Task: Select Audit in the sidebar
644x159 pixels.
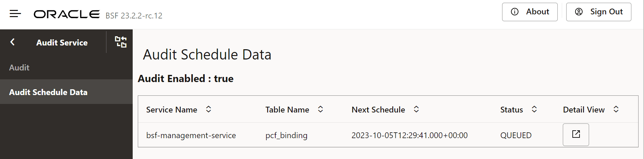Action: point(19,68)
